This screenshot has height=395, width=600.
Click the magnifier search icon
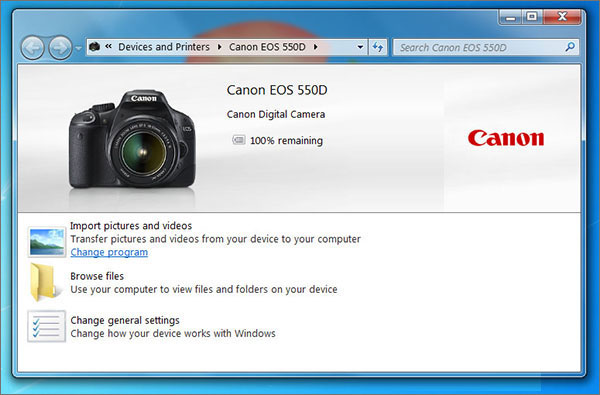570,47
